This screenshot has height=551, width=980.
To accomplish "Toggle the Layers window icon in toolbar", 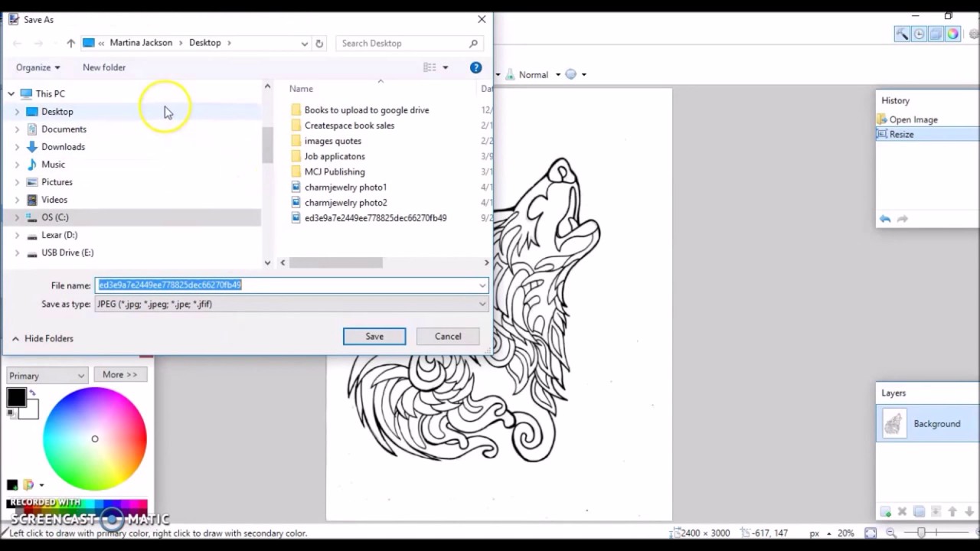I will click(936, 34).
